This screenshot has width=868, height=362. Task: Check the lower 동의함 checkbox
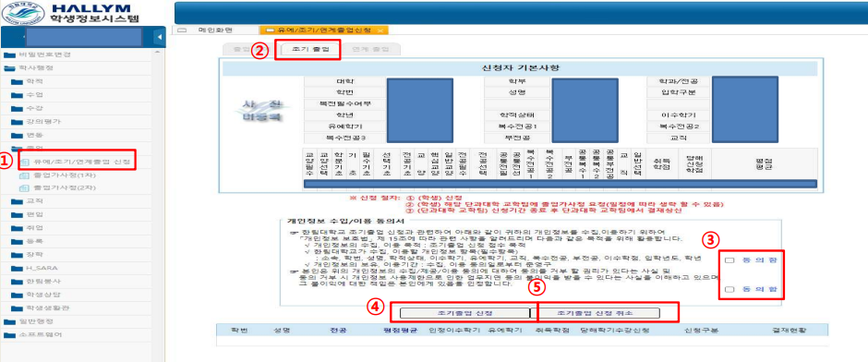[x=729, y=289]
